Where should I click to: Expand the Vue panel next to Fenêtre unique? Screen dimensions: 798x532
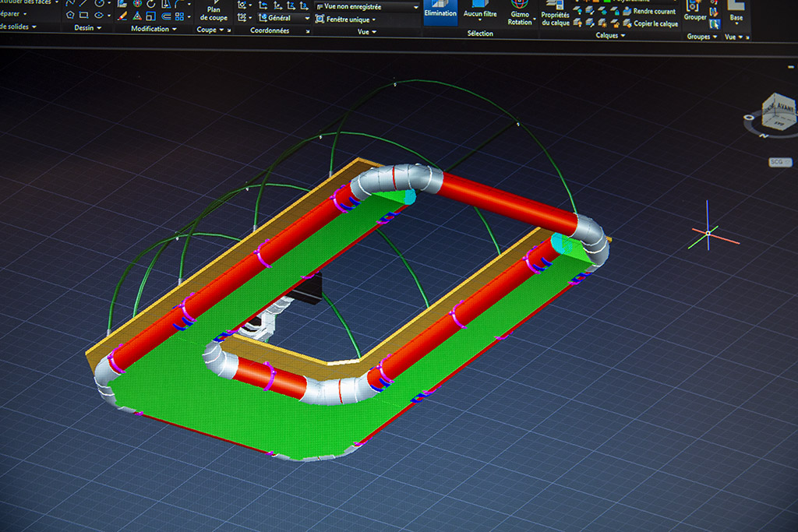[367, 32]
